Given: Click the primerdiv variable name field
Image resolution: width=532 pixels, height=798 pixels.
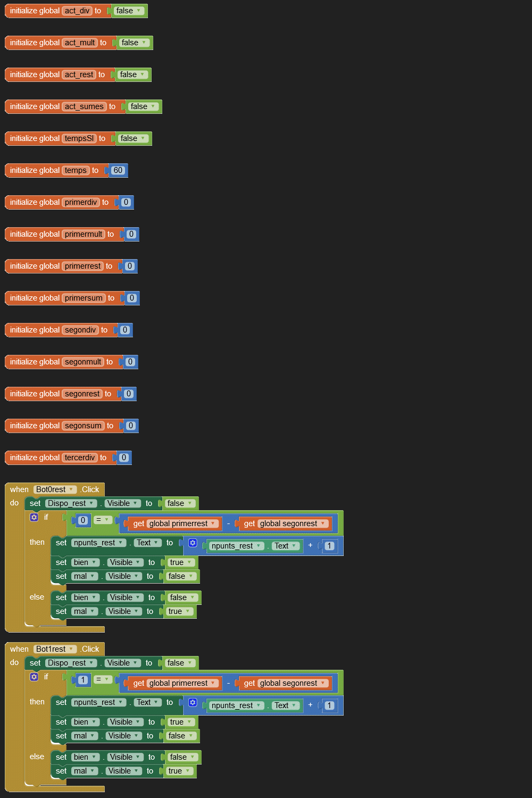Looking at the screenshot, I should [81, 203].
